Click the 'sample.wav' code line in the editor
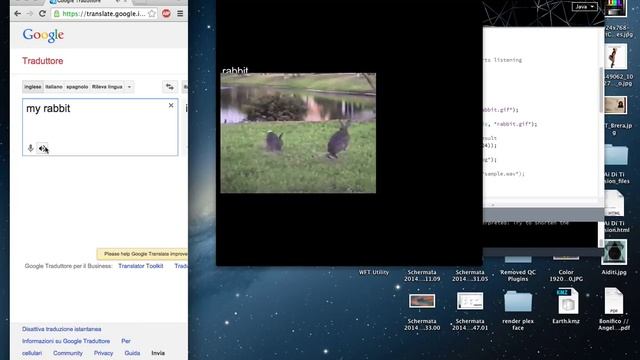The height and width of the screenshot is (360, 640). (x=504, y=173)
